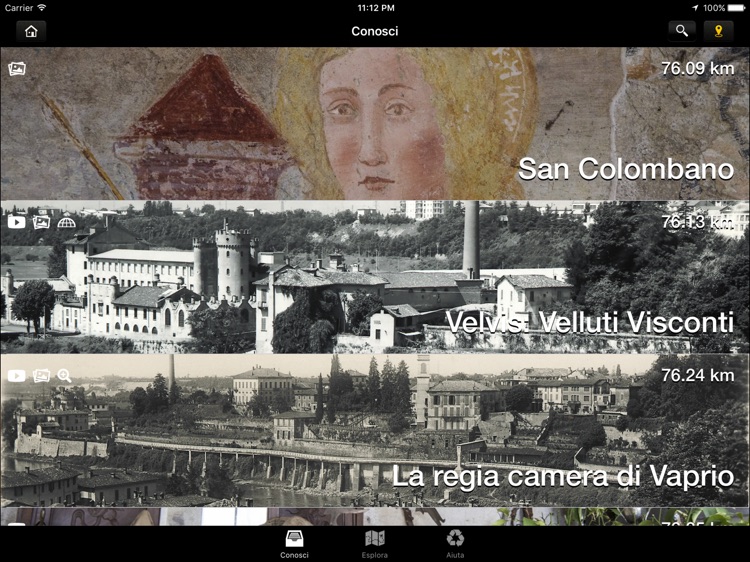750x562 pixels.
Task: Tap the battery 100% indicator
Action: 724,8
